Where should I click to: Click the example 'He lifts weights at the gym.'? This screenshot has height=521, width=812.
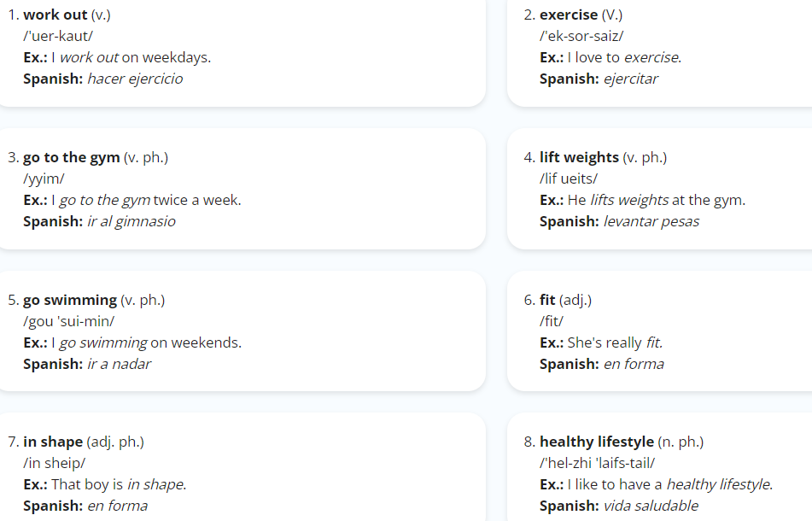point(657,201)
